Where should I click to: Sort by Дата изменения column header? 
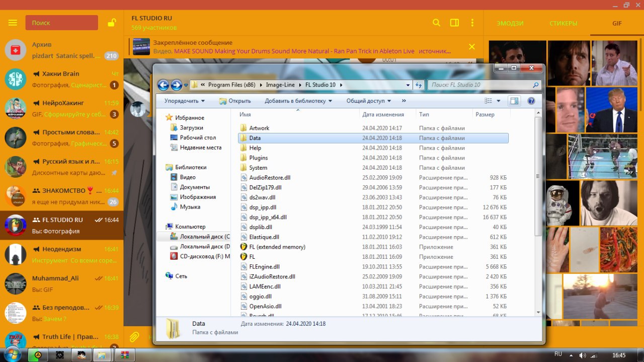click(x=387, y=114)
